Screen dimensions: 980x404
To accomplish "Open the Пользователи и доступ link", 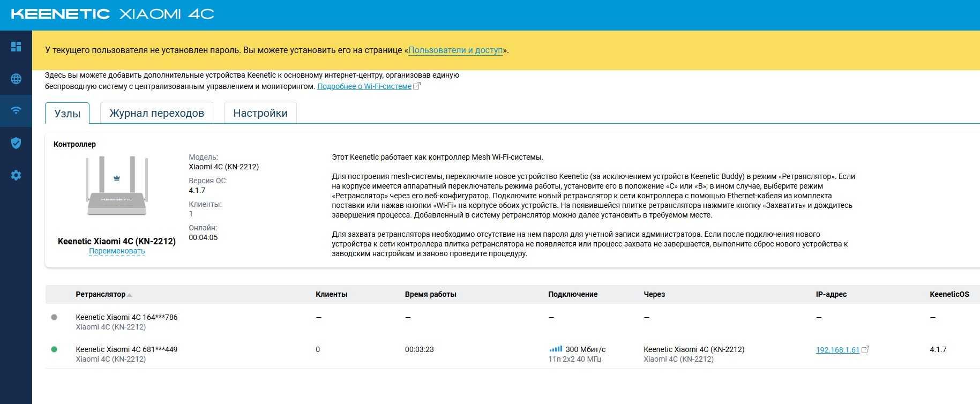I will click(455, 50).
